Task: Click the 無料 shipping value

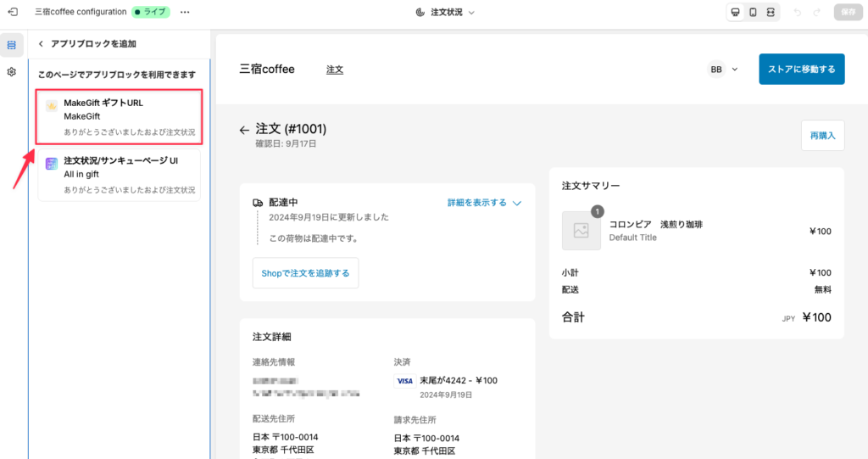Action: point(822,289)
